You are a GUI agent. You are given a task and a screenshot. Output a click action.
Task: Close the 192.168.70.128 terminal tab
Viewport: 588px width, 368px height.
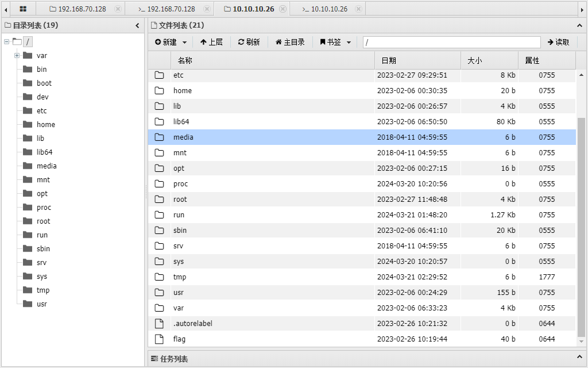tap(207, 9)
